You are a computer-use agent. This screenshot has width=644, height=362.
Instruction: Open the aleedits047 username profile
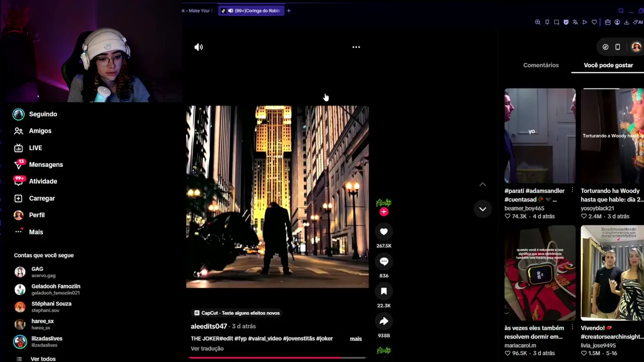point(209,326)
